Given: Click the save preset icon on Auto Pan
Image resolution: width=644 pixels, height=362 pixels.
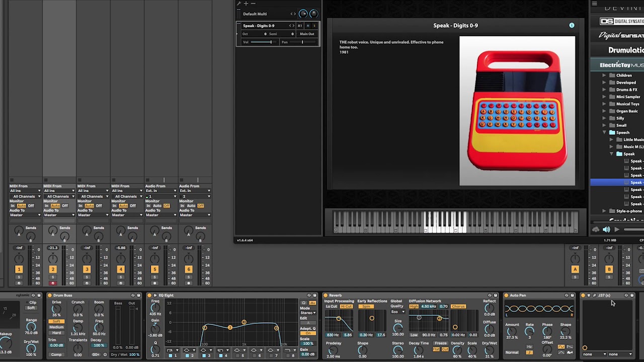Looking at the screenshot, I should 572,295.
